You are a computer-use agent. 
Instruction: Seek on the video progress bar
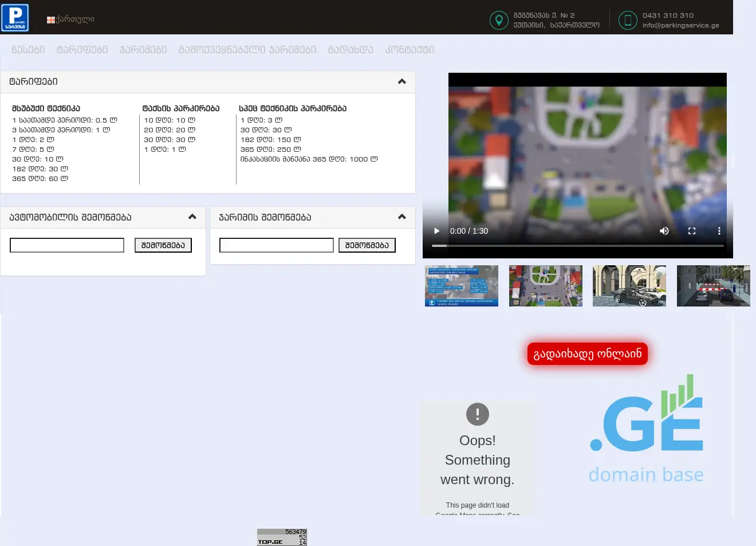point(577,246)
